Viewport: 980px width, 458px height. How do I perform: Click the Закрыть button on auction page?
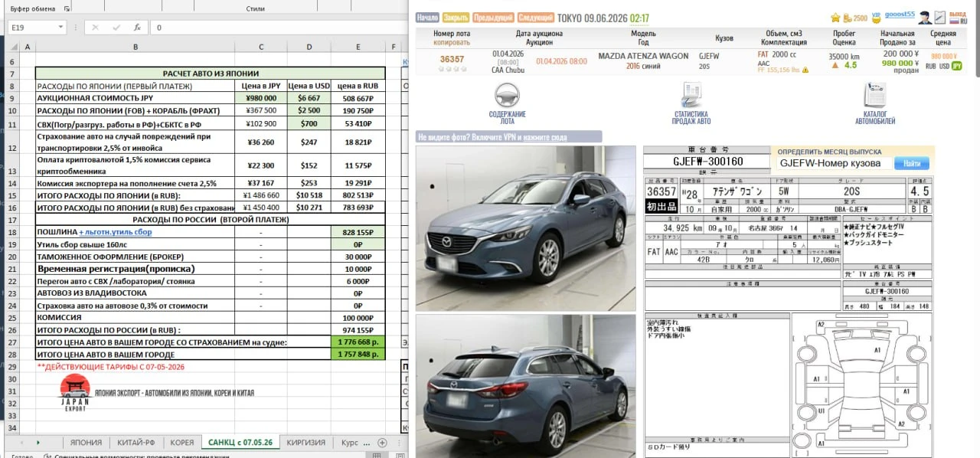click(456, 18)
